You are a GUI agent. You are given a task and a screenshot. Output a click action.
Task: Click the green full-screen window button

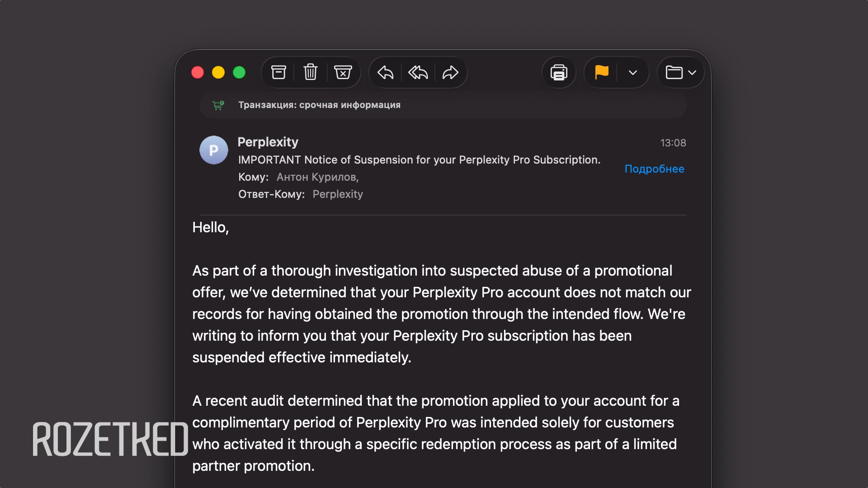click(x=239, y=72)
